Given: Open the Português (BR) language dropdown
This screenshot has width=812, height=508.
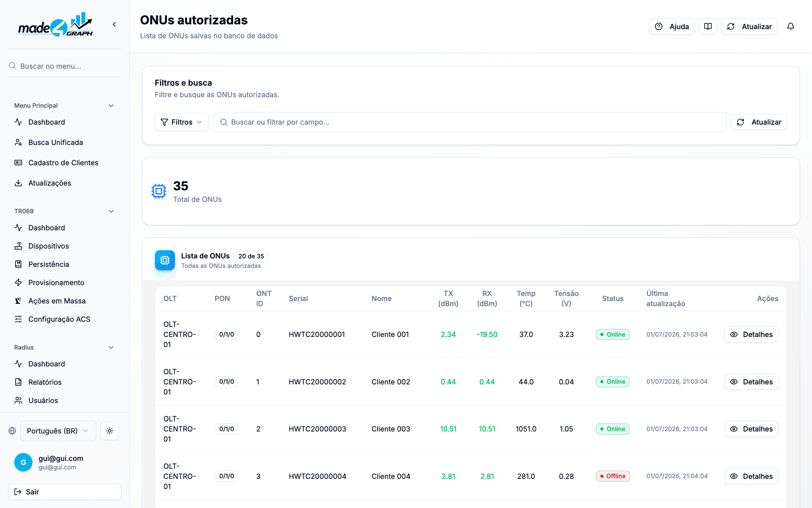Looking at the screenshot, I should point(58,431).
